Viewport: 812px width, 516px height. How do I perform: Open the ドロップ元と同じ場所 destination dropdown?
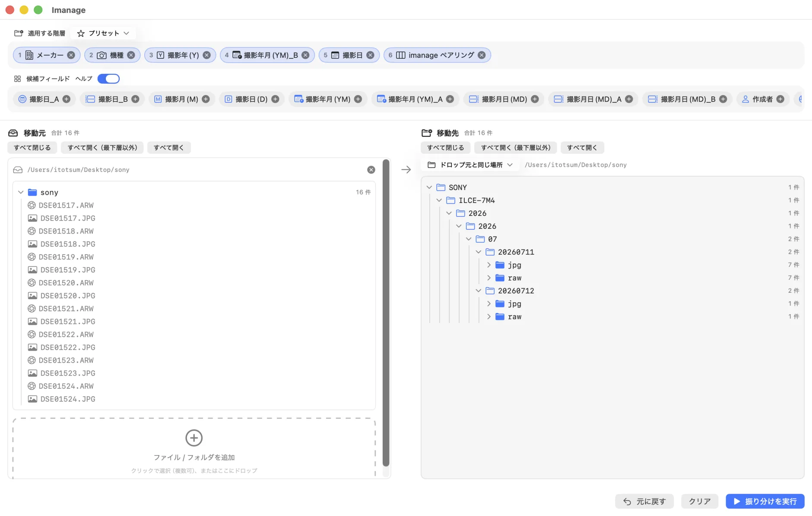click(470, 165)
